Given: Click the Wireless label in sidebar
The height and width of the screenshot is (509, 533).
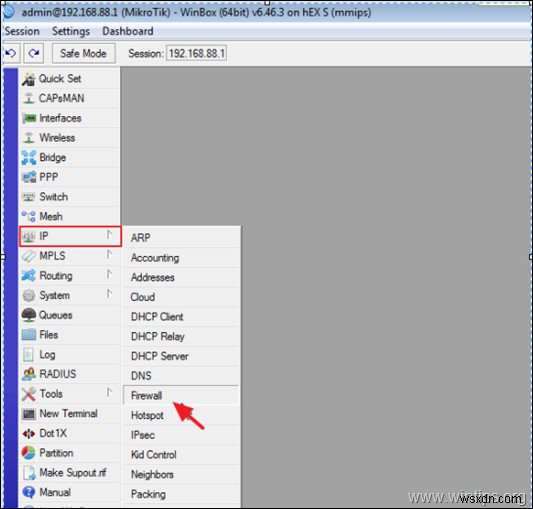Looking at the screenshot, I should tap(57, 138).
